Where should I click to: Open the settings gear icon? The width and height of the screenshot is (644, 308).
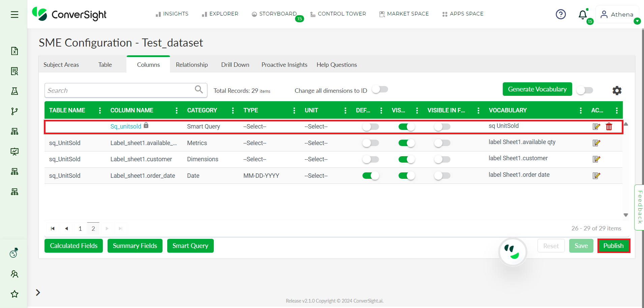point(617,90)
